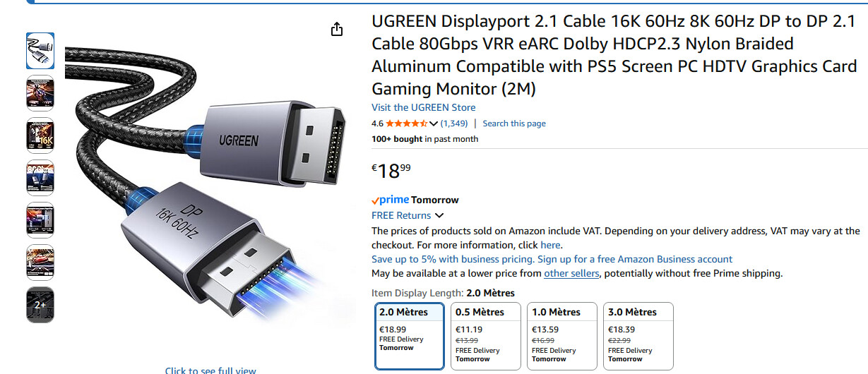Visit the UGREEN Store link

point(423,107)
